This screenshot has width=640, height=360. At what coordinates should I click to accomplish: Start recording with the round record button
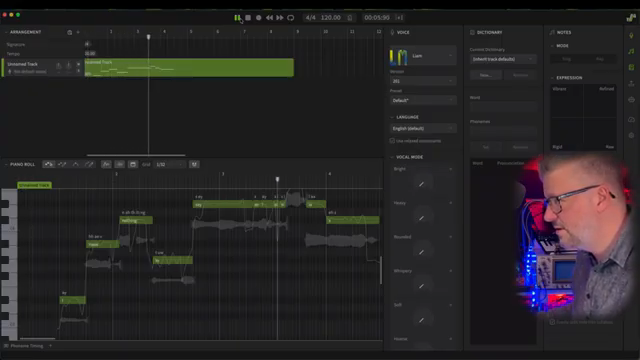pos(258,18)
